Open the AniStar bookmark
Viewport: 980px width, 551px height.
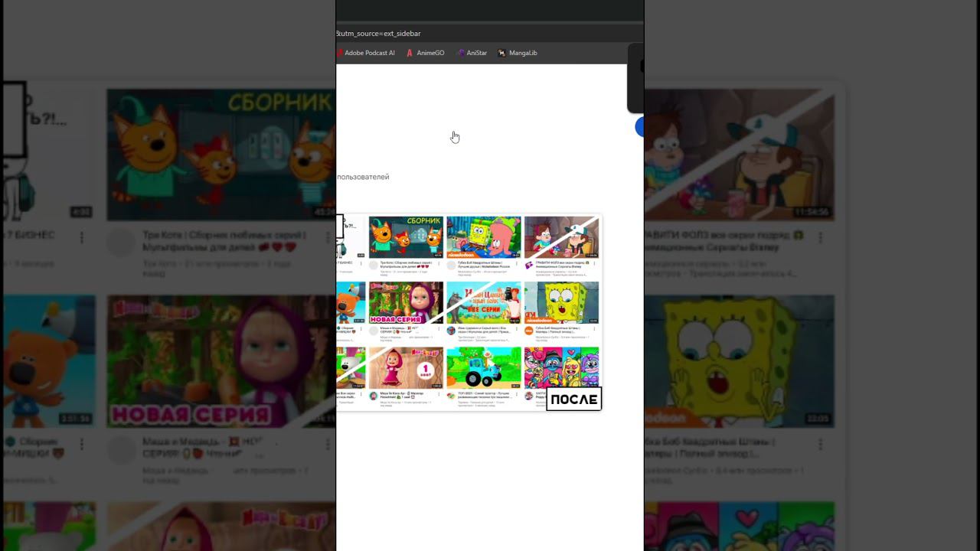click(472, 53)
